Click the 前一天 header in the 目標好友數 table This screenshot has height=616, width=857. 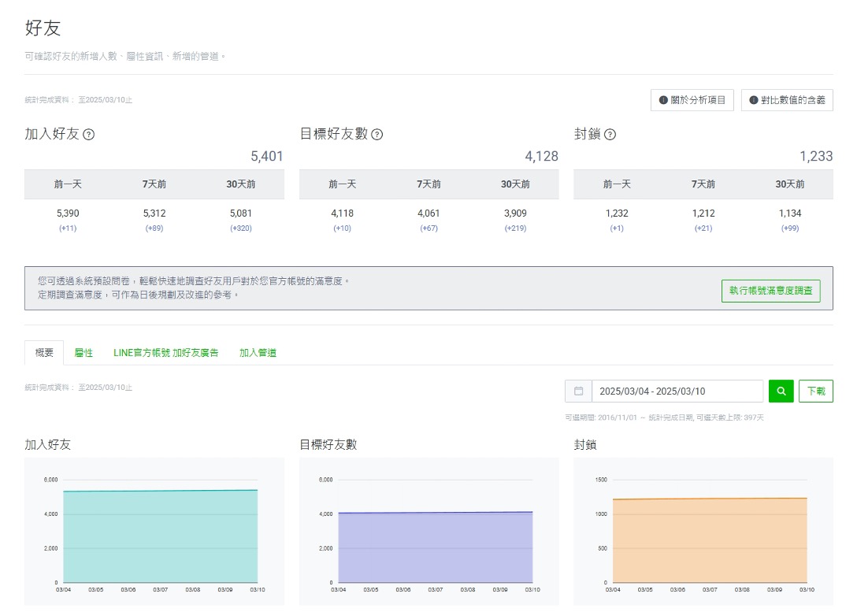(x=343, y=184)
